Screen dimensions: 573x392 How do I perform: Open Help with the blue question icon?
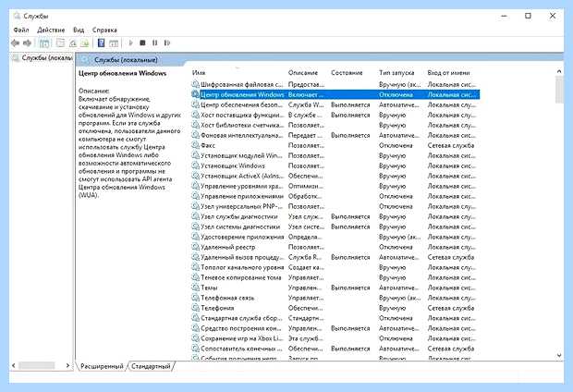click(x=102, y=43)
